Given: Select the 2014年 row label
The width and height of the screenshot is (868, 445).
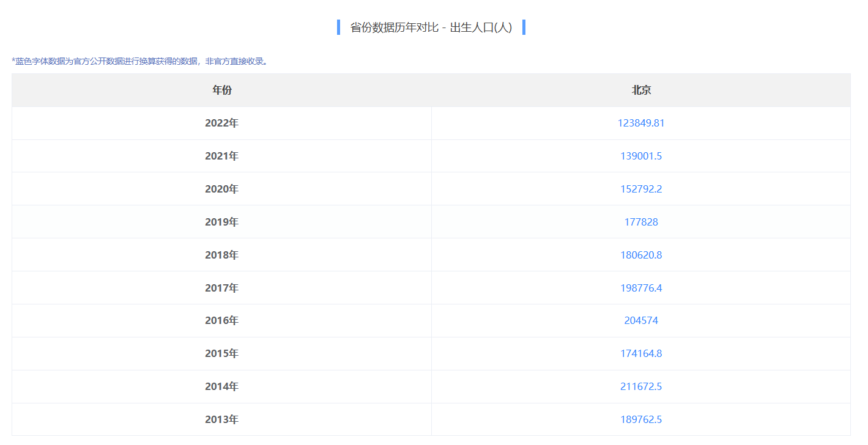Looking at the screenshot, I should click(222, 386).
